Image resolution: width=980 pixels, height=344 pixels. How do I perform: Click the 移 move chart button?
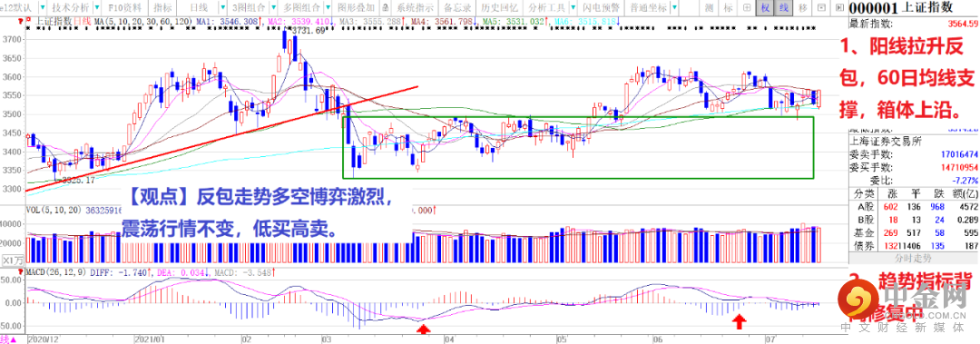pos(802,7)
